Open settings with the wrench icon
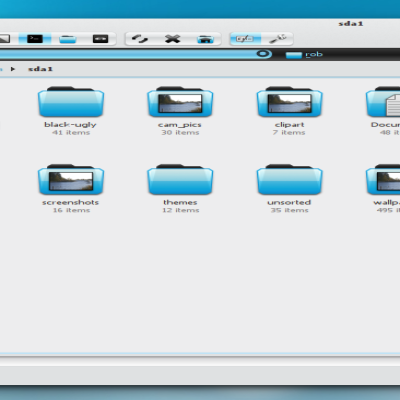 pyautogui.click(x=278, y=39)
